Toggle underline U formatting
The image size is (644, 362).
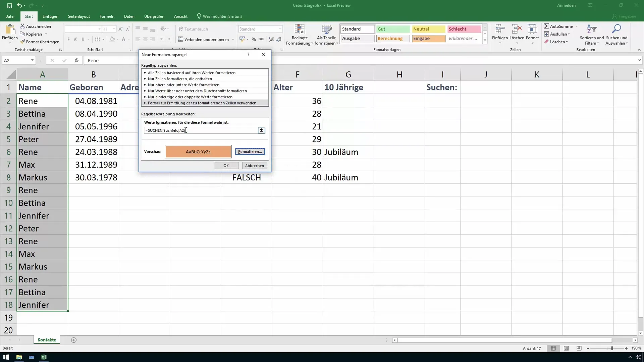pos(83,39)
